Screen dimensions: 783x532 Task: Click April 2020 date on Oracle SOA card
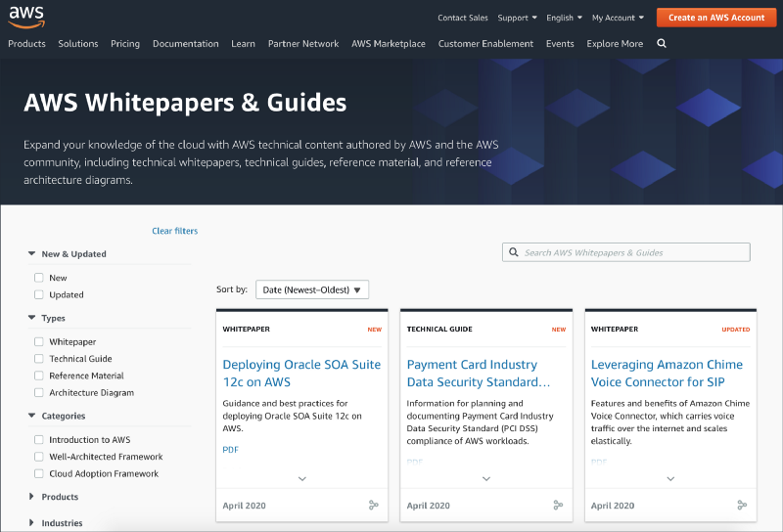coord(244,505)
